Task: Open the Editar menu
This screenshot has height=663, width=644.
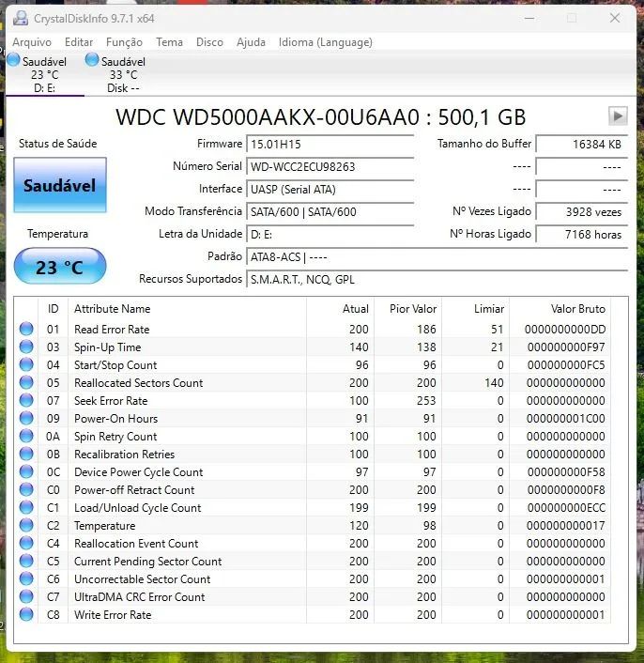Action: tap(79, 42)
